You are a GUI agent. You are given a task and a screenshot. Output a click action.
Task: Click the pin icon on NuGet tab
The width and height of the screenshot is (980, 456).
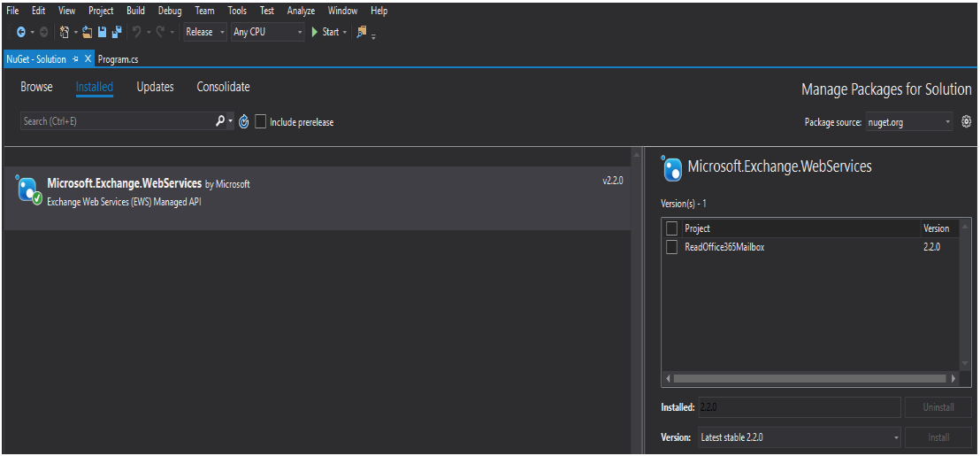pyautogui.click(x=75, y=58)
